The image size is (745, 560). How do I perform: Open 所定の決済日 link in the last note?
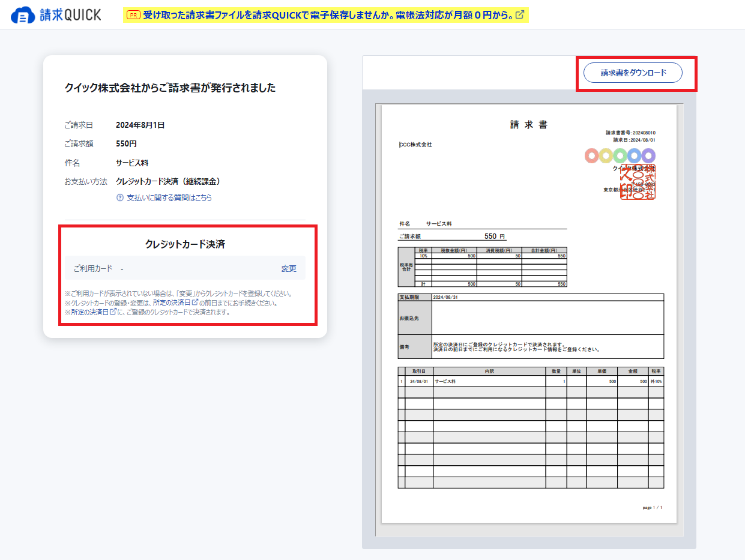(90, 312)
